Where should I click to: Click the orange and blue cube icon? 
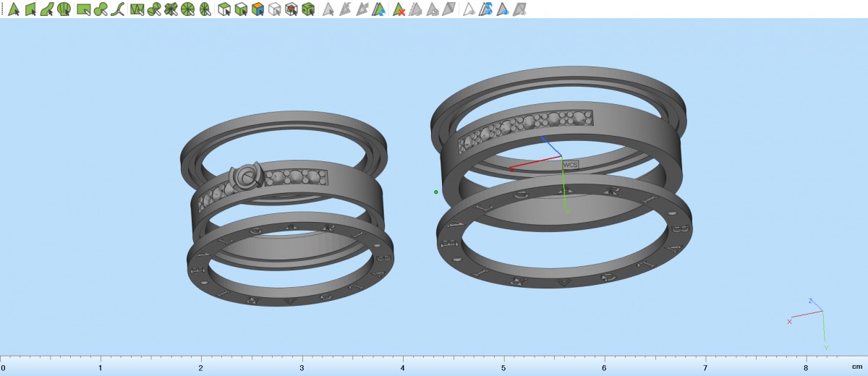(258, 9)
